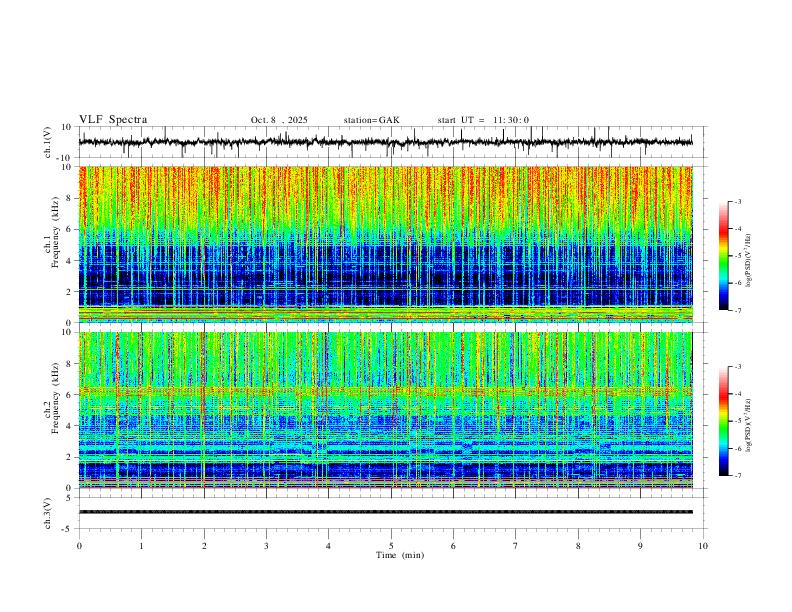The image size is (792, 612).
Task: Click time axis tick label "1"
Action: pyautogui.click(x=141, y=546)
